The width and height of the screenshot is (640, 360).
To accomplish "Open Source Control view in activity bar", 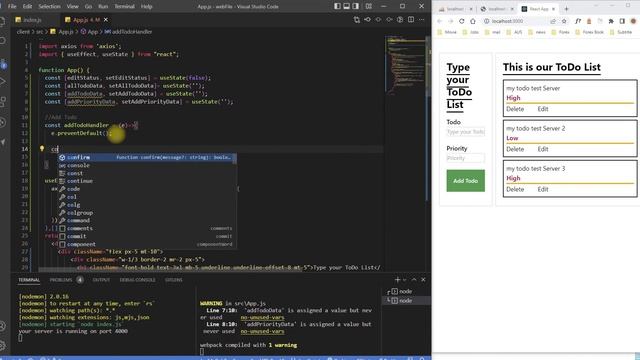I will 3,64.
